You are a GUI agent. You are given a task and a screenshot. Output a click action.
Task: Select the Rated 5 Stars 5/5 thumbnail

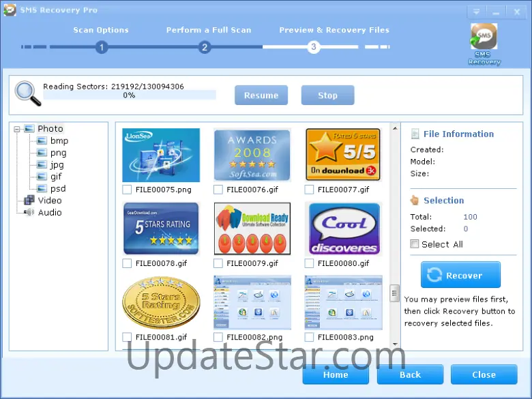pyautogui.click(x=343, y=155)
